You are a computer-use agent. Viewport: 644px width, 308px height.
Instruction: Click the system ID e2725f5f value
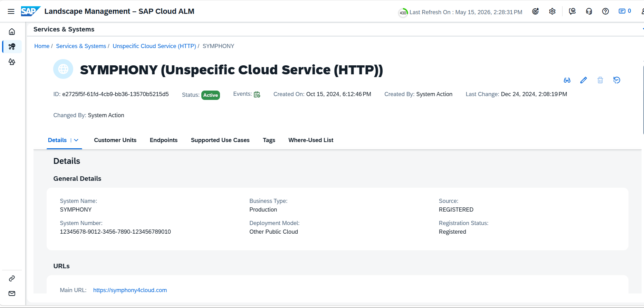(x=115, y=94)
